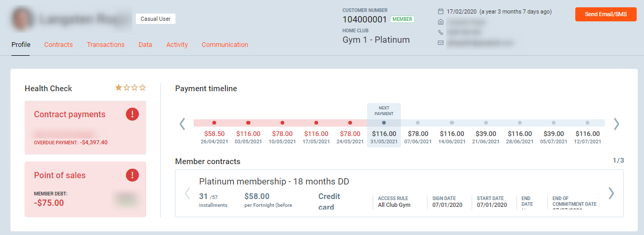Viewport: 644px width, 235px height.
Task: Click the home address icon
Action: coord(441,22)
